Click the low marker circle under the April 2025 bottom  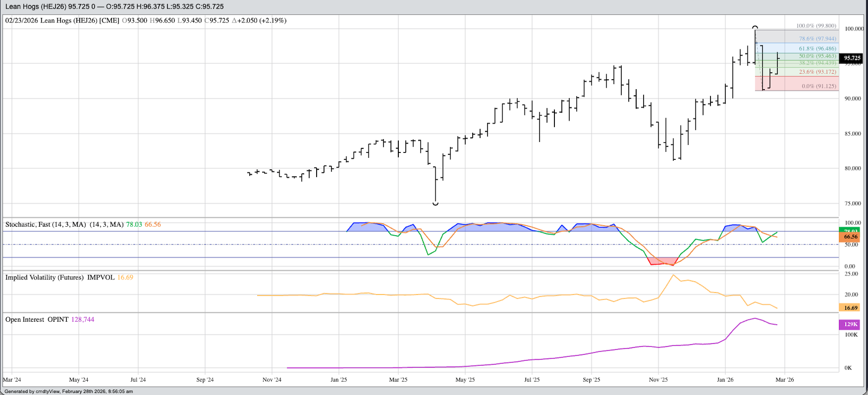tap(435, 203)
